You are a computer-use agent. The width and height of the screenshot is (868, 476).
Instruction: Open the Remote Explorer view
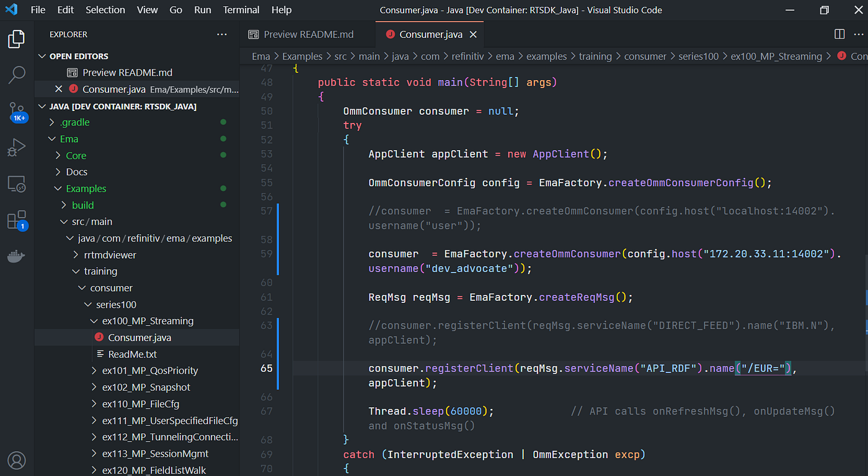pos(16,184)
